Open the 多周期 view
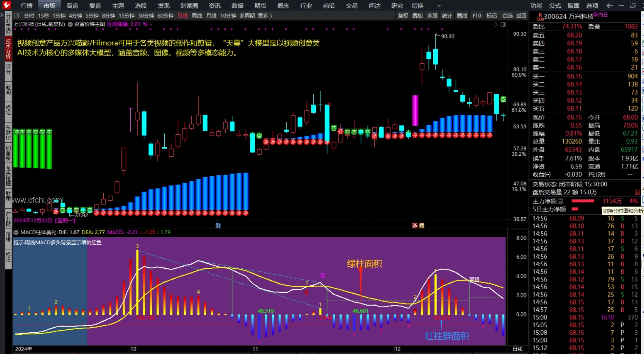The image size is (644, 354). pos(247,16)
